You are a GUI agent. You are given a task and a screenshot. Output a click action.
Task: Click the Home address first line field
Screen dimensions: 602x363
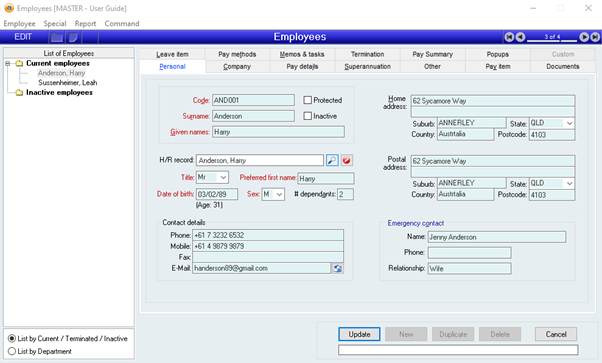(493, 101)
